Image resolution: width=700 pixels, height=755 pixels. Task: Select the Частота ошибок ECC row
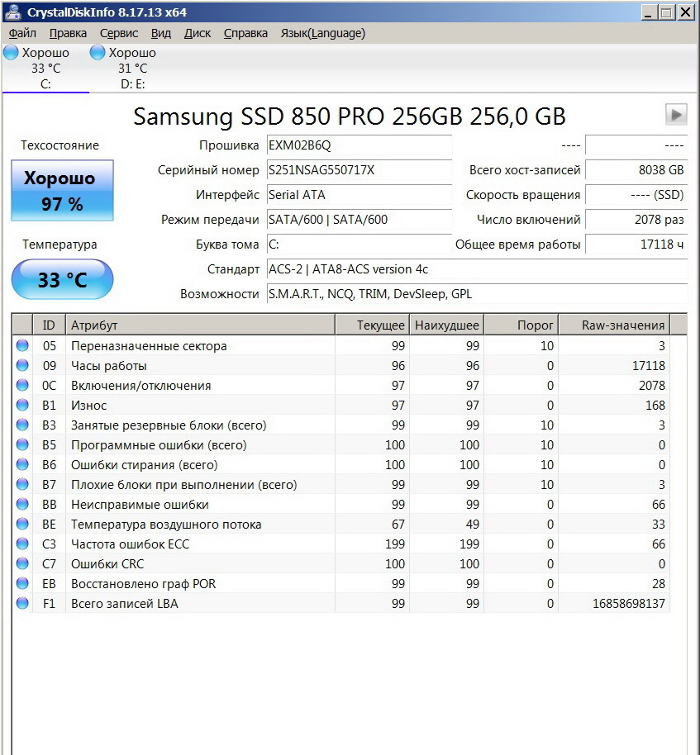click(341, 544)
